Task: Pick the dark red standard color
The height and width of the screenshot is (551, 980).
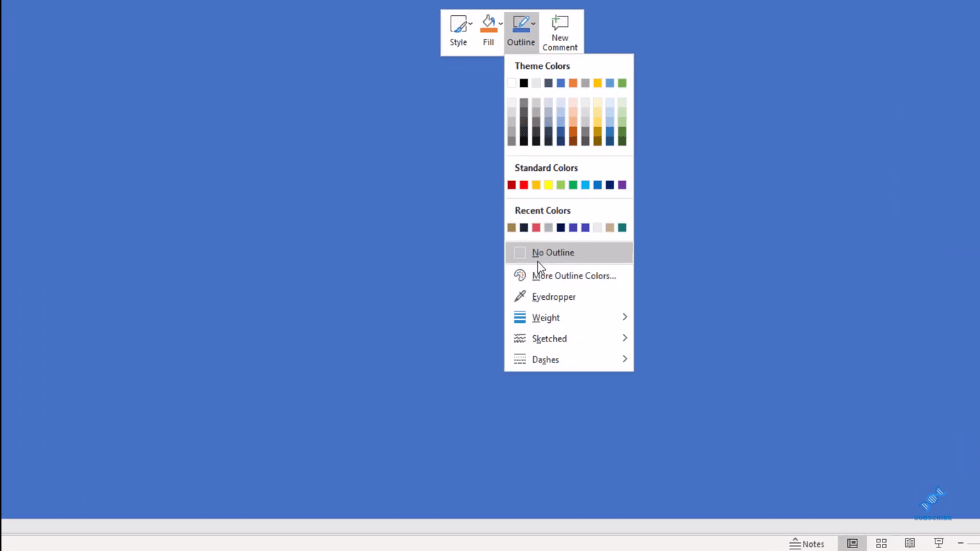Action: tap(512, 185)
